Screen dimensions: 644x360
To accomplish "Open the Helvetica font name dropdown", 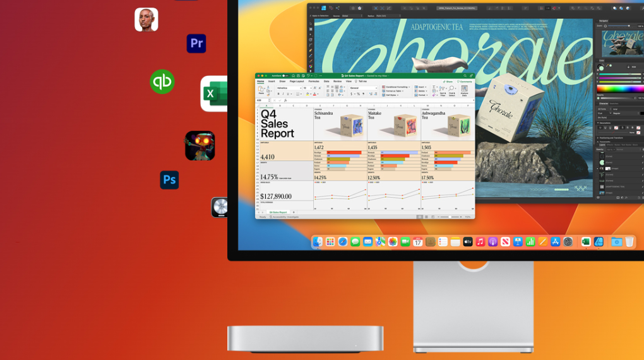I will pos(289,88).
